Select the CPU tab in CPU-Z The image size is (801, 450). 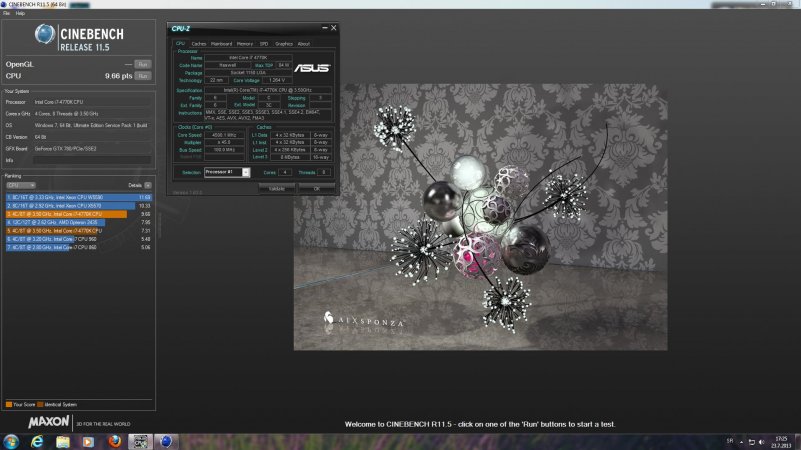(180, 43)
